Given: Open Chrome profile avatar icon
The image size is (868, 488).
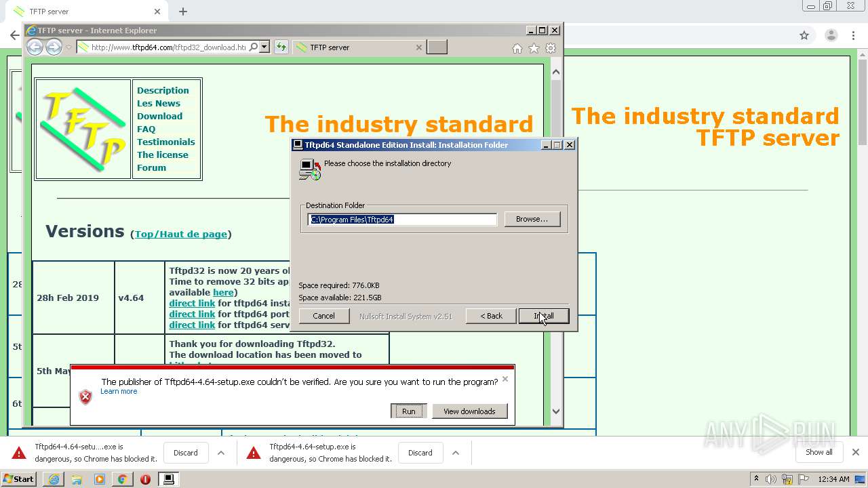Looking at the screenshot, I should pos(831,35).
